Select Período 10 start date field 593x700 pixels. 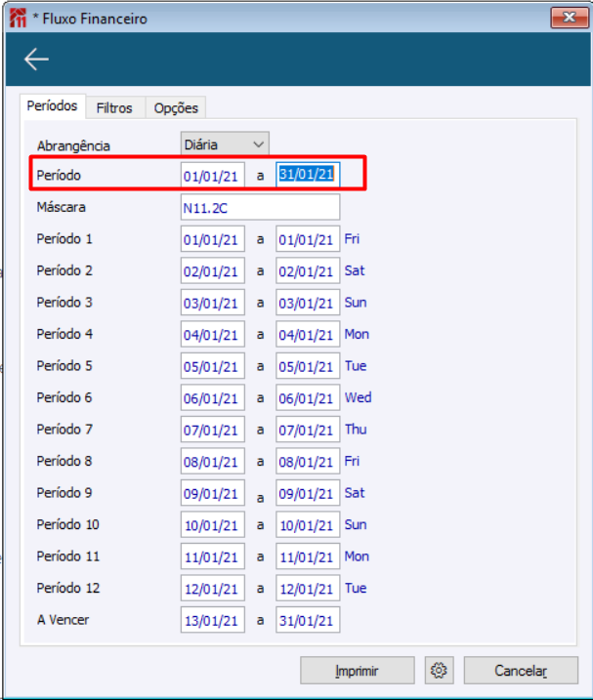[213, 524]
